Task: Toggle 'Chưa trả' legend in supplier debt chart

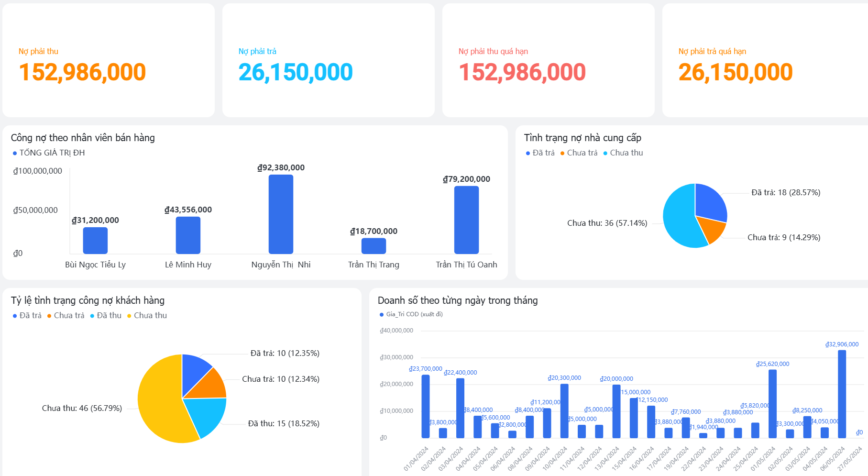Action: 579,153
